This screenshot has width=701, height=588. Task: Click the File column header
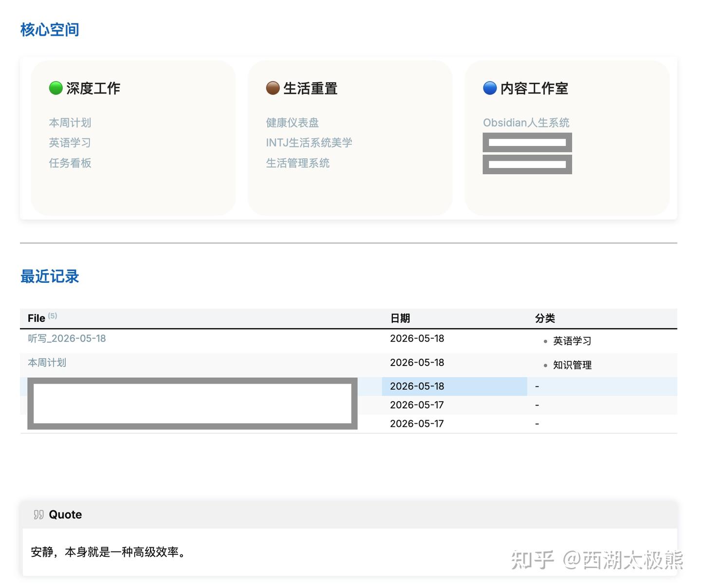(x=37, y=318)
